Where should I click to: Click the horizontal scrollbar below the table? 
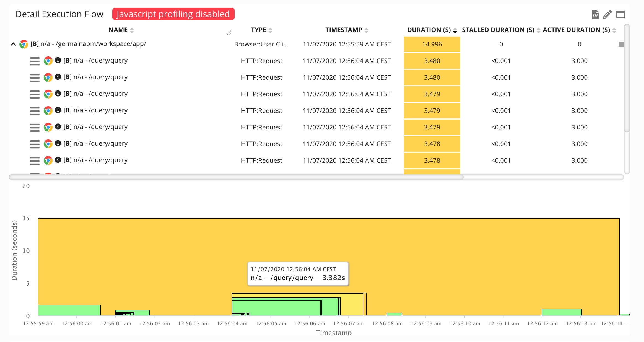coord(235,177)
